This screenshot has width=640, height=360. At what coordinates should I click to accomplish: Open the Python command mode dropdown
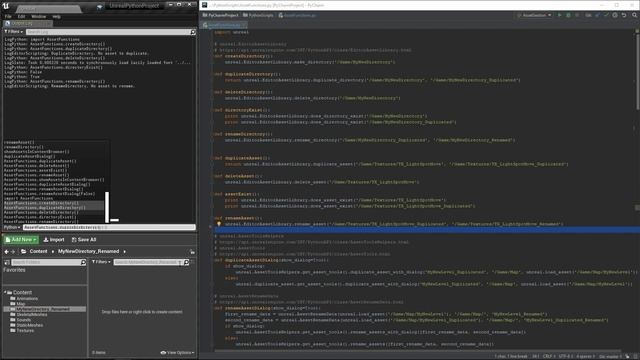tap(12, 227)
